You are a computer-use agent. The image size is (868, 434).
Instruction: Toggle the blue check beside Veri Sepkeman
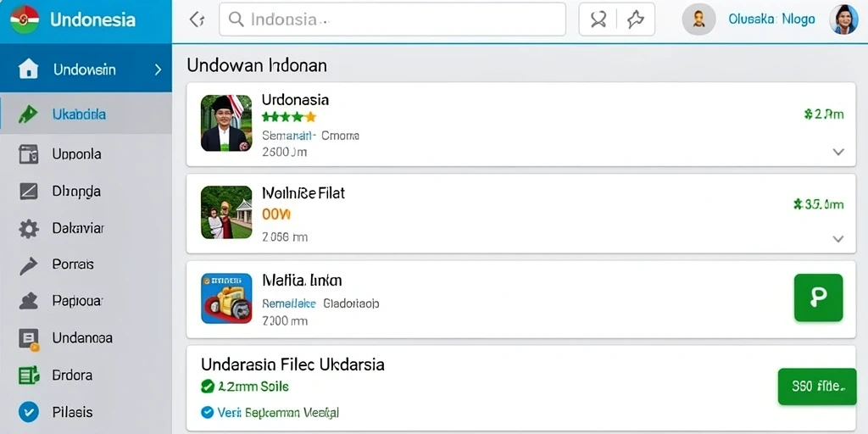tap(208, 413)
